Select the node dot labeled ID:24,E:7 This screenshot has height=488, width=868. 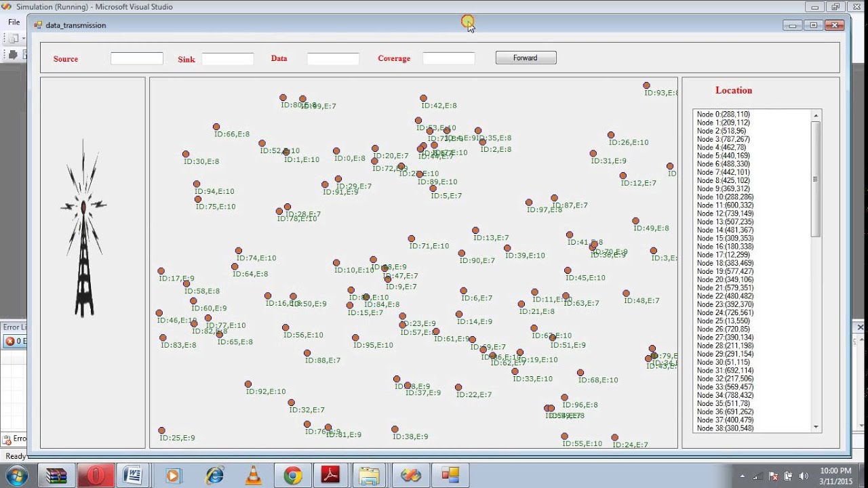(x=614, y=438)
